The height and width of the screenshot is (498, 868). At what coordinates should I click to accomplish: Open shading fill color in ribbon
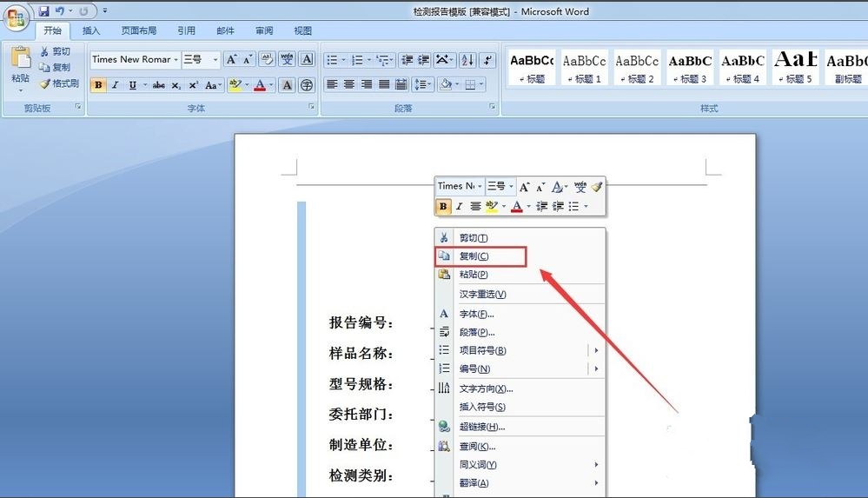pos(447,84)
